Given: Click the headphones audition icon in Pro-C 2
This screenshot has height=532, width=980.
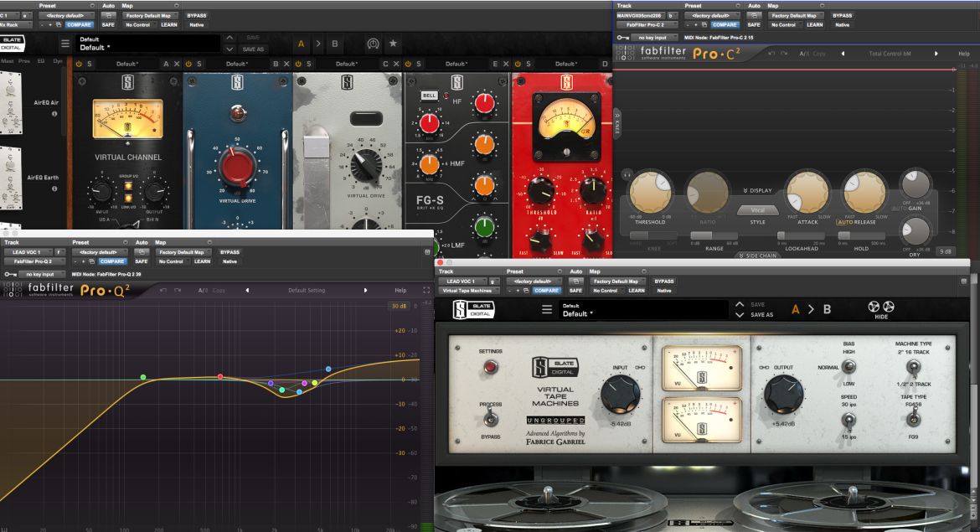Looking at the screenshot, I should point(627,174).
